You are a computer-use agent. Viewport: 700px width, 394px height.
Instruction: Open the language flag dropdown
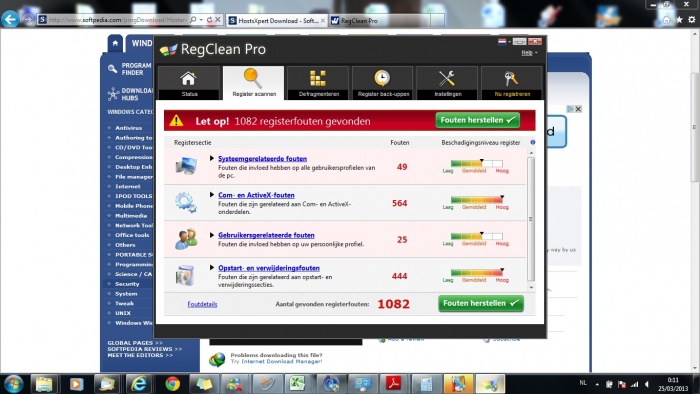(504, 41)
